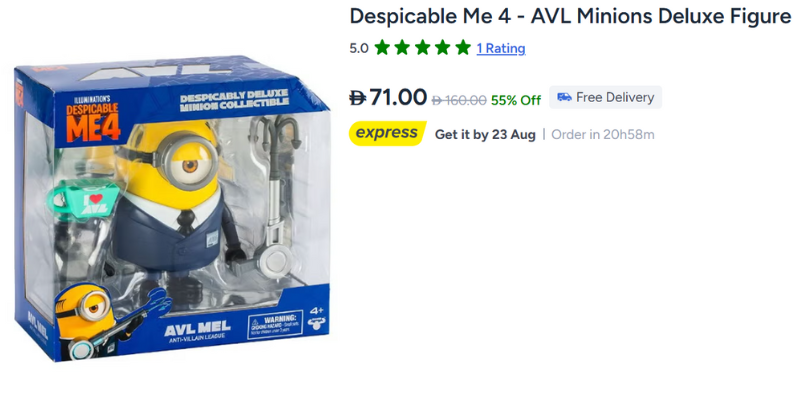Image resolution: width=800 pixels, height=400 pixels.
Task: Click the dirham currency symbol before 71.00
Action: [x=358, y=97]
